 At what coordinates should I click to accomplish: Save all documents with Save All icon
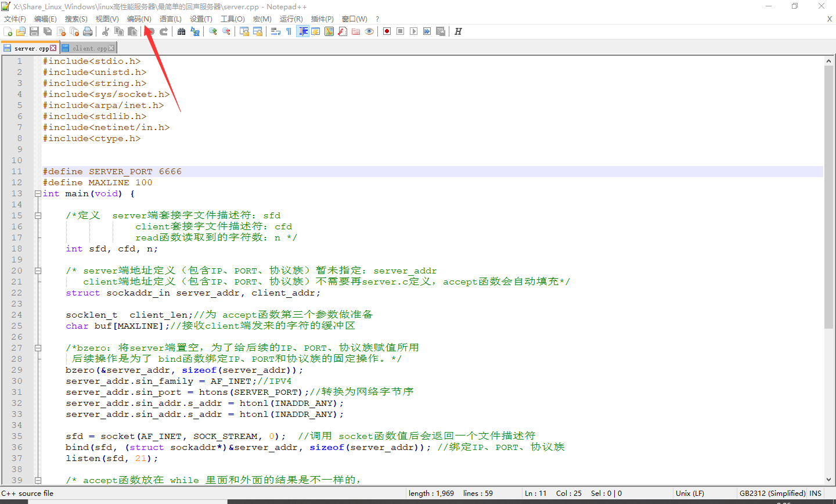(47, 32)
